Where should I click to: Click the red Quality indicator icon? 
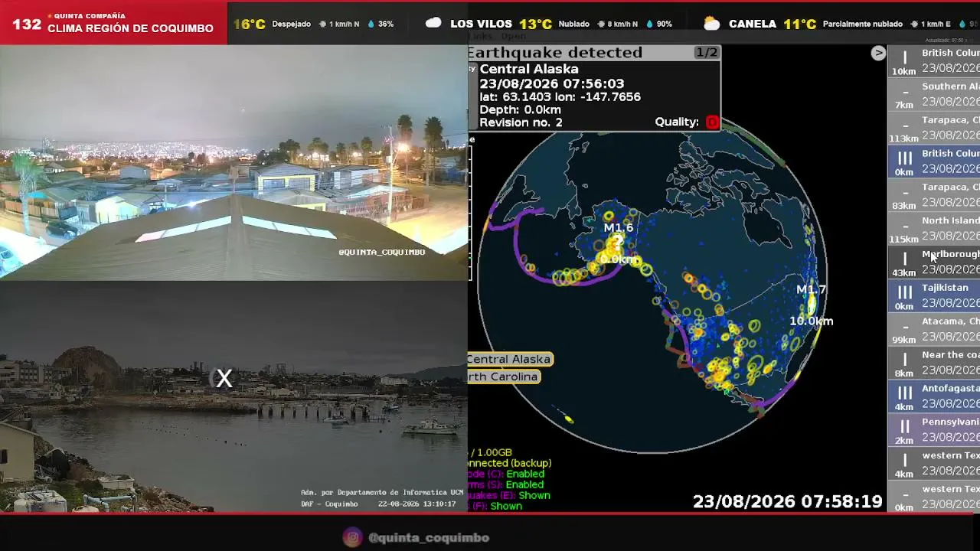pyautogui.click(x=712, y=122)
